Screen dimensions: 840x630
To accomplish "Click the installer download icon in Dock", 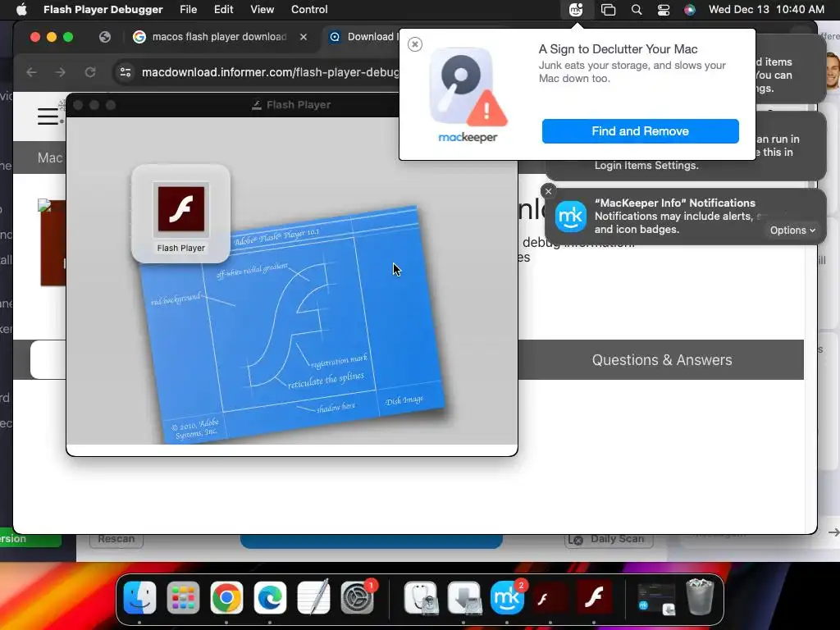I will point(464,598).
